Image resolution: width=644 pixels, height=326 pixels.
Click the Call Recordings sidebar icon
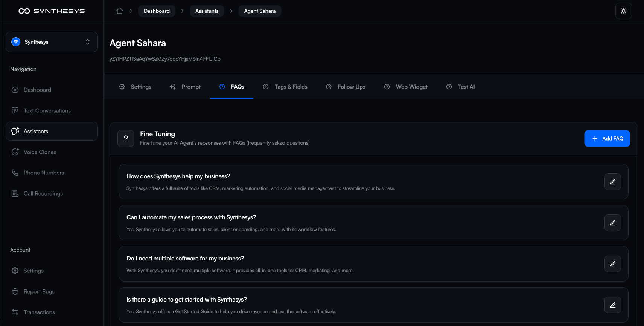(x=15, y=193)
